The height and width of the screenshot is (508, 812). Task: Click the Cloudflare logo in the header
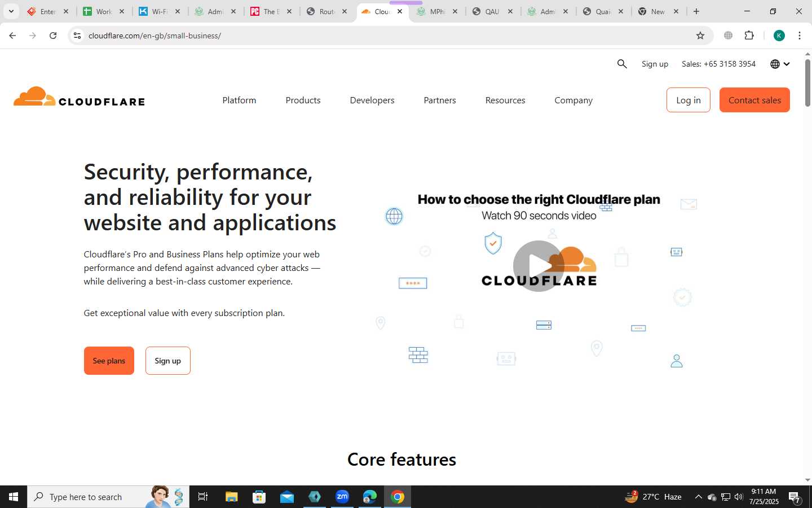click(79, 97)
